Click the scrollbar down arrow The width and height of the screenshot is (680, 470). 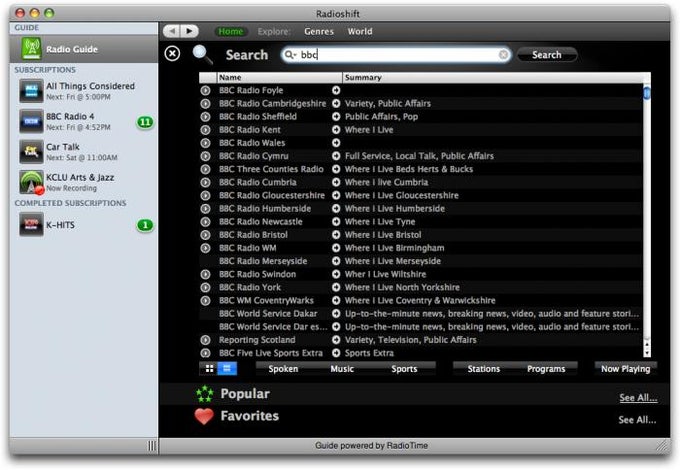[647, 353]
